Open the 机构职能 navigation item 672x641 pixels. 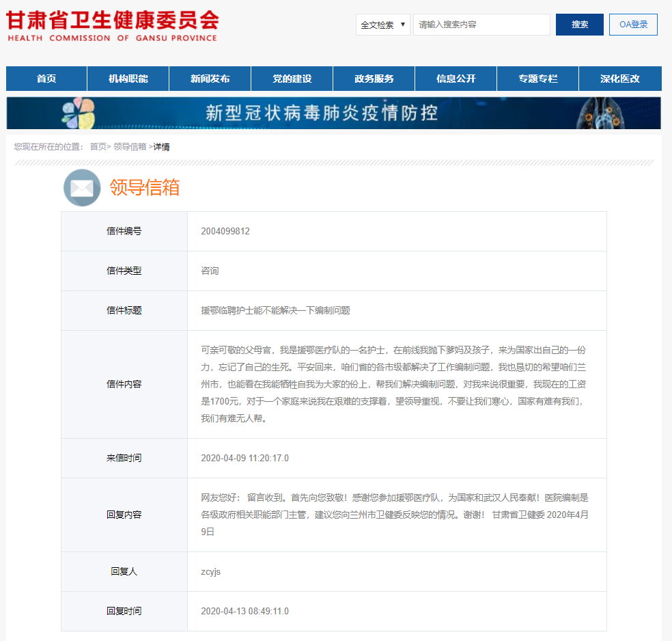(128, 79)
